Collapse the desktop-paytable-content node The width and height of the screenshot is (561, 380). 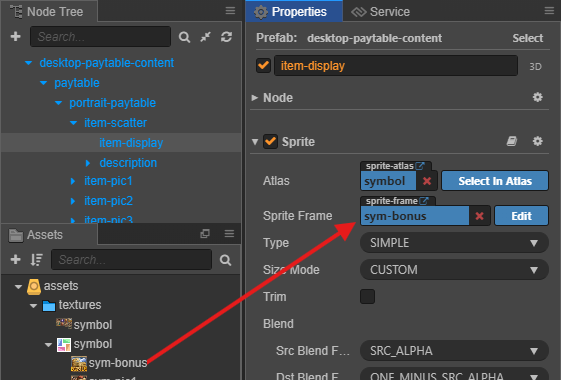[28, 63]
